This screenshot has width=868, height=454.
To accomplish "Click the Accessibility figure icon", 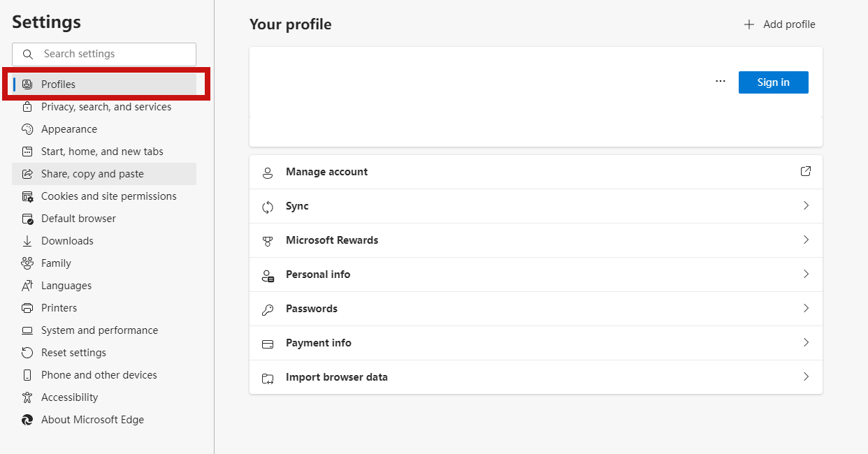I will click(x=27, y=397).
